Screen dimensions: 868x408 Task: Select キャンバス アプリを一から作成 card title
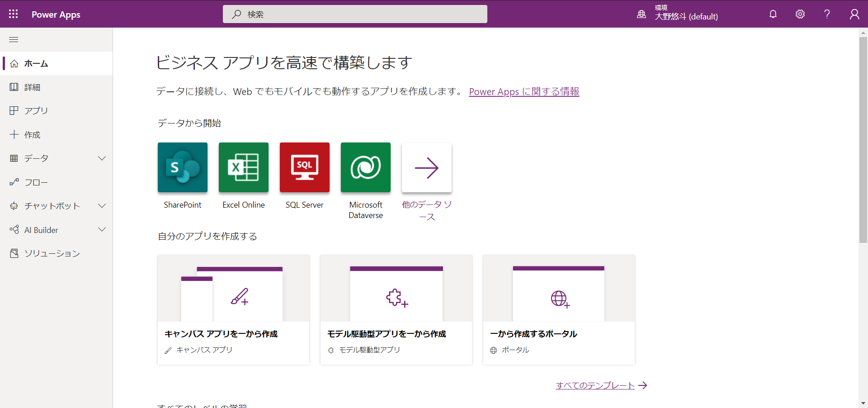click(x=221, y=334)
